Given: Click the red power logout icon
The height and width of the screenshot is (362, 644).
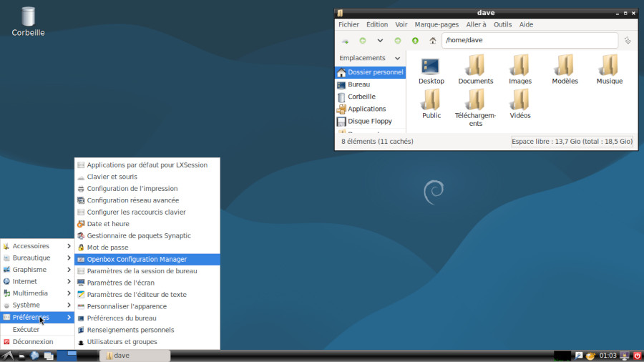Looking at the screenshot, I should (638, 356).
